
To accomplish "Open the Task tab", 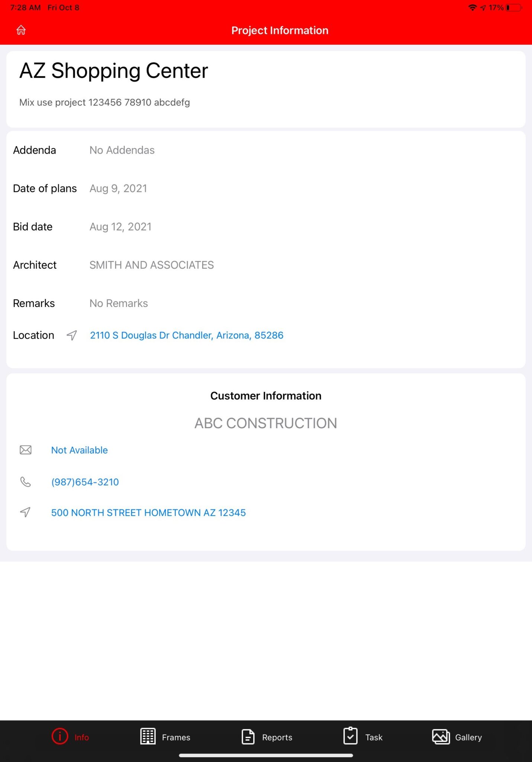I will pyautogui.click(x=374, y=737).
